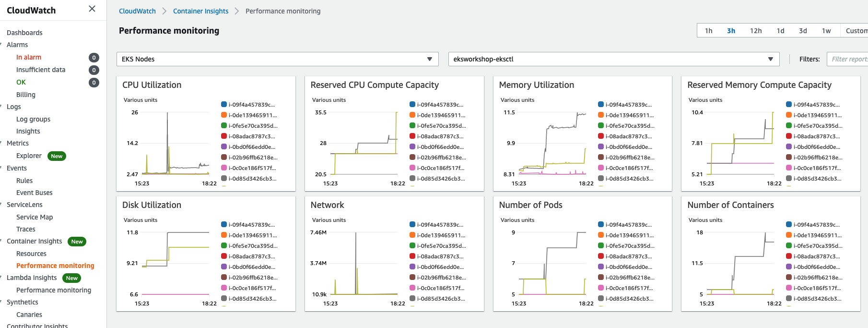Select the 3h time range

point(731,31)
